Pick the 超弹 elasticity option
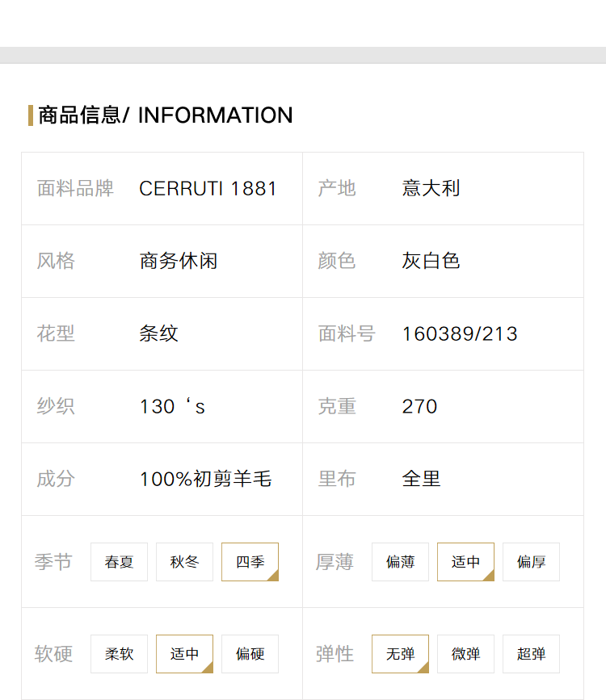606x700 pixels. pos(532,653)
